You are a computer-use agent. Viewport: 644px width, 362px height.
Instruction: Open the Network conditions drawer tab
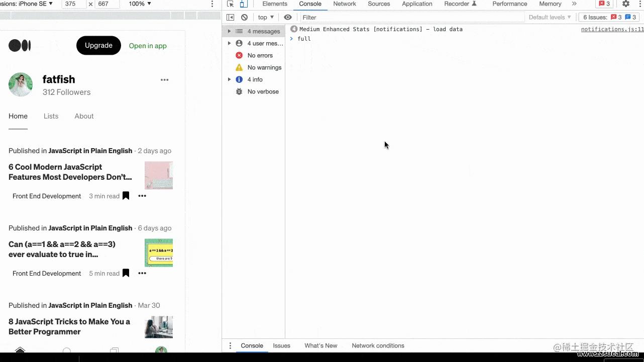tap(378, 345)
